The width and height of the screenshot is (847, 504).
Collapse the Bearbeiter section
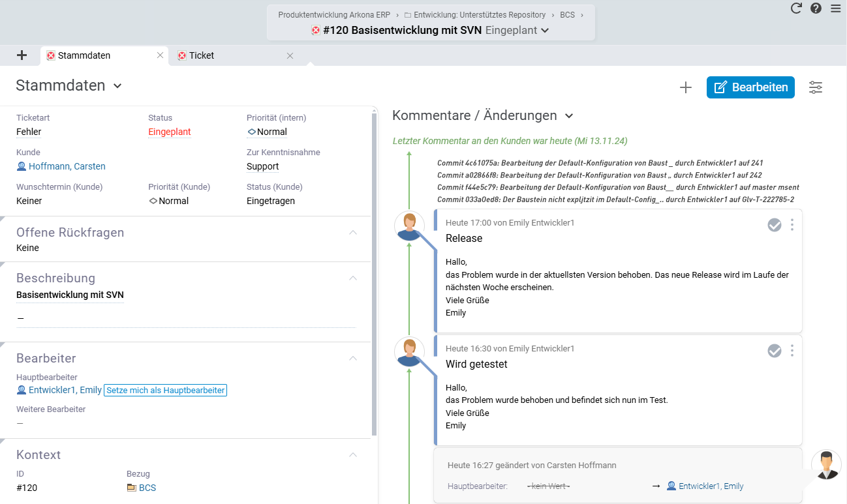[353, 359]
